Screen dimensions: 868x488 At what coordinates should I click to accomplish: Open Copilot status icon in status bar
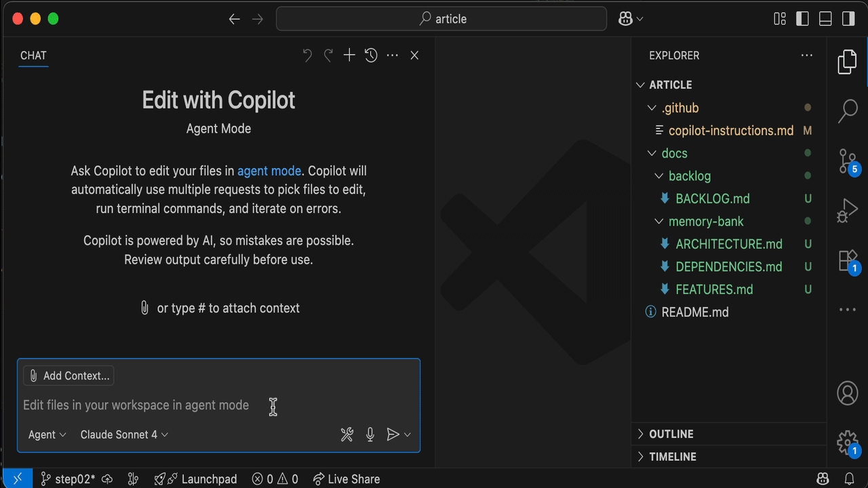click(x=823, y=479)
